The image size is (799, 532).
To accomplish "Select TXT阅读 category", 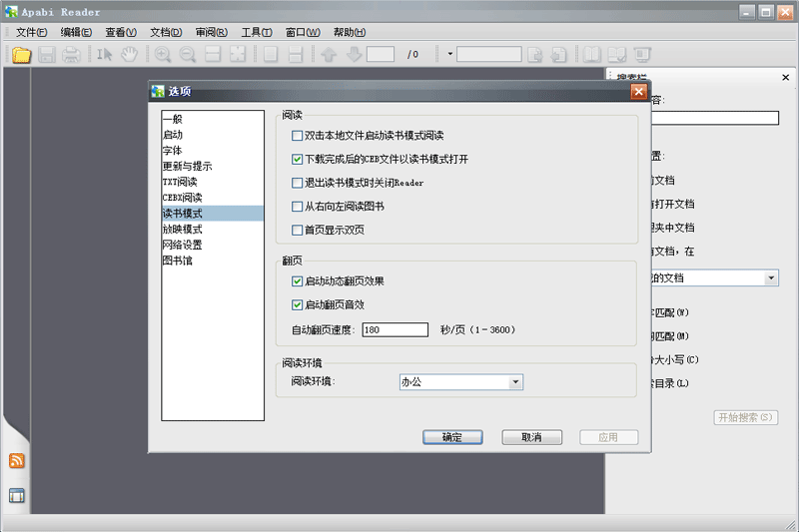I will pyautogui.click(x=213, y=182).
